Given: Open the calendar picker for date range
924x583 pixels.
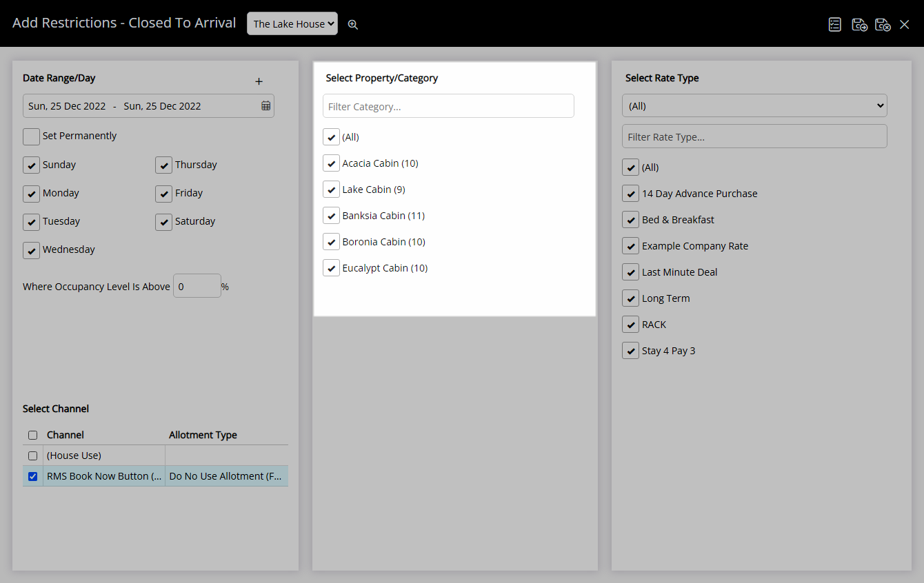Looking at the screenshot, I should coord(266,106).
